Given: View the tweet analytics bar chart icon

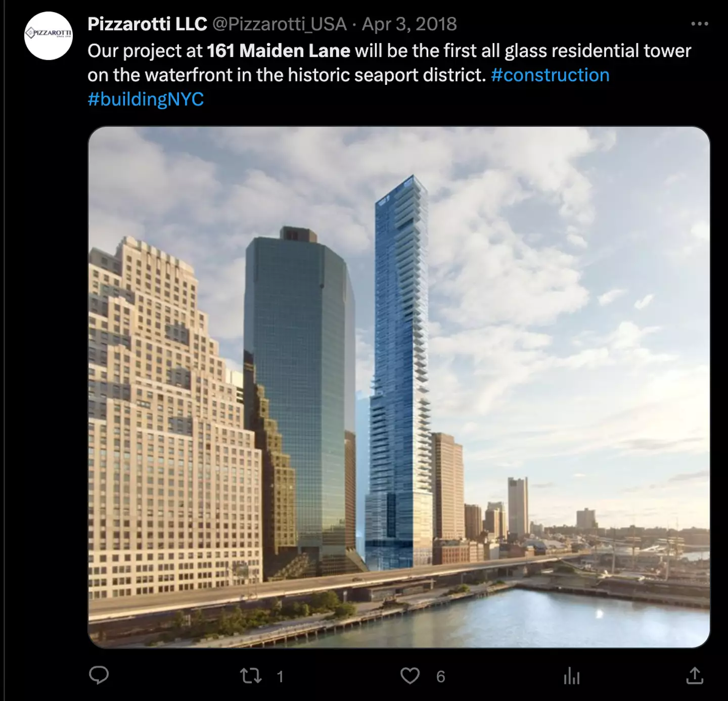Looking at the screenshot, I should pos(572,676).
